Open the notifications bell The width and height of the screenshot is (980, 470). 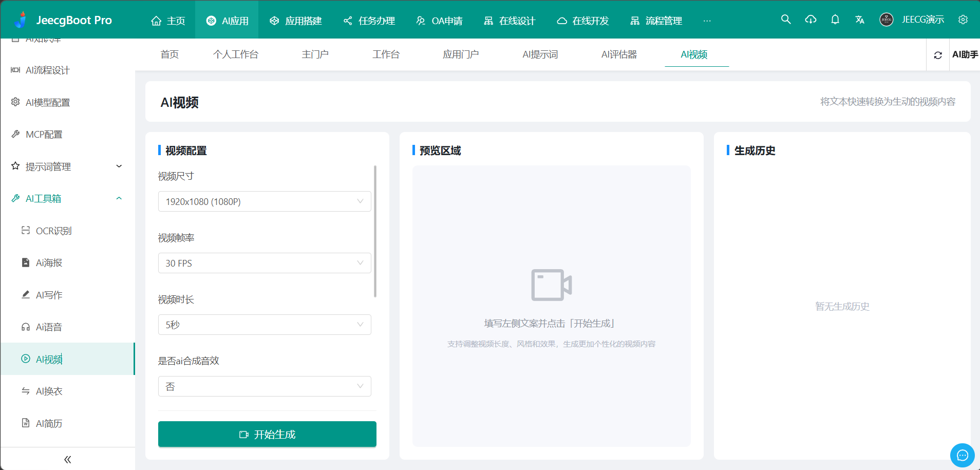[835, 19]
